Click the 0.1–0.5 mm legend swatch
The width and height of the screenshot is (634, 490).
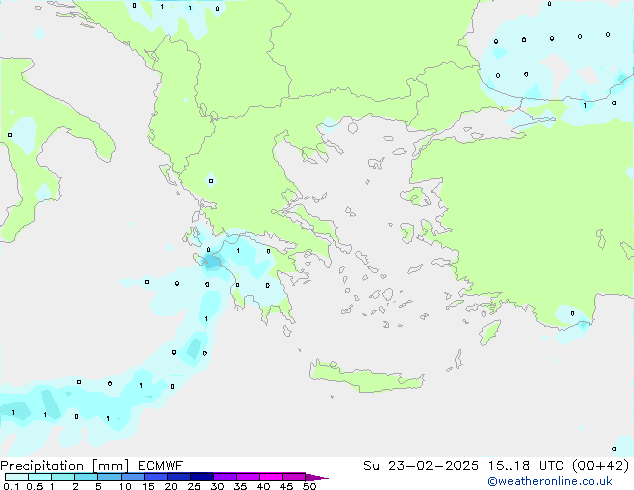[x=17, y=477]
